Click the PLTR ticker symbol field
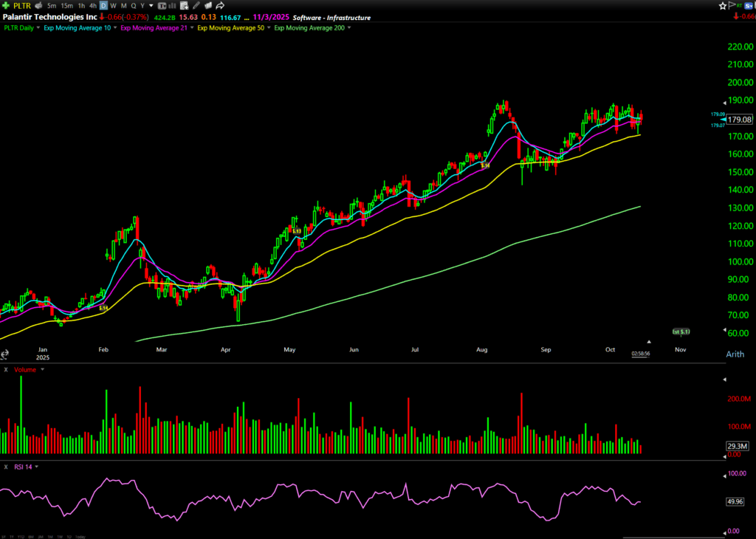The height and width of the screenshot is (539, 756). click(x=20, y=5)
